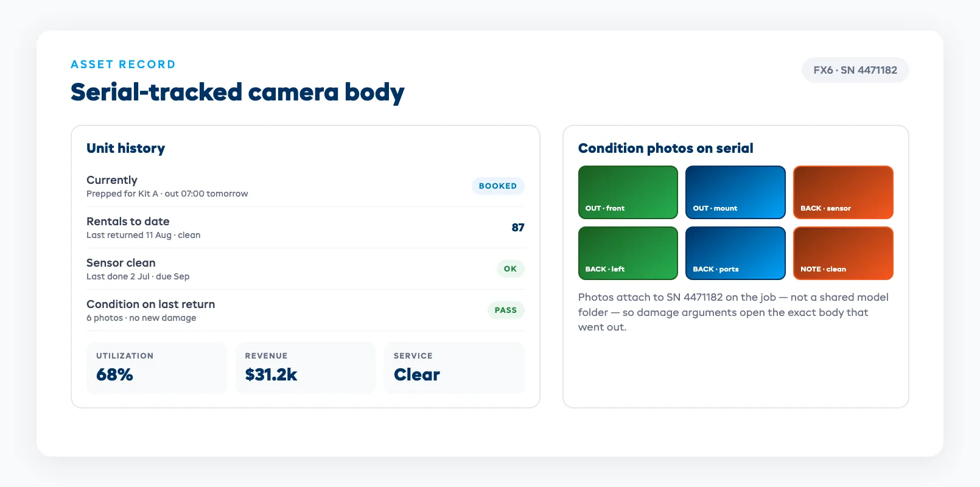980x487 pixels.
Task: Click 'Last done 2 Jul · due Sep' text
Action: coord(138,276)
